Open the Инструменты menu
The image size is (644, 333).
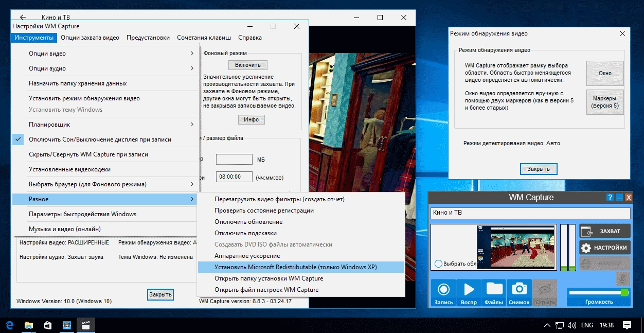tap(33, 38)
